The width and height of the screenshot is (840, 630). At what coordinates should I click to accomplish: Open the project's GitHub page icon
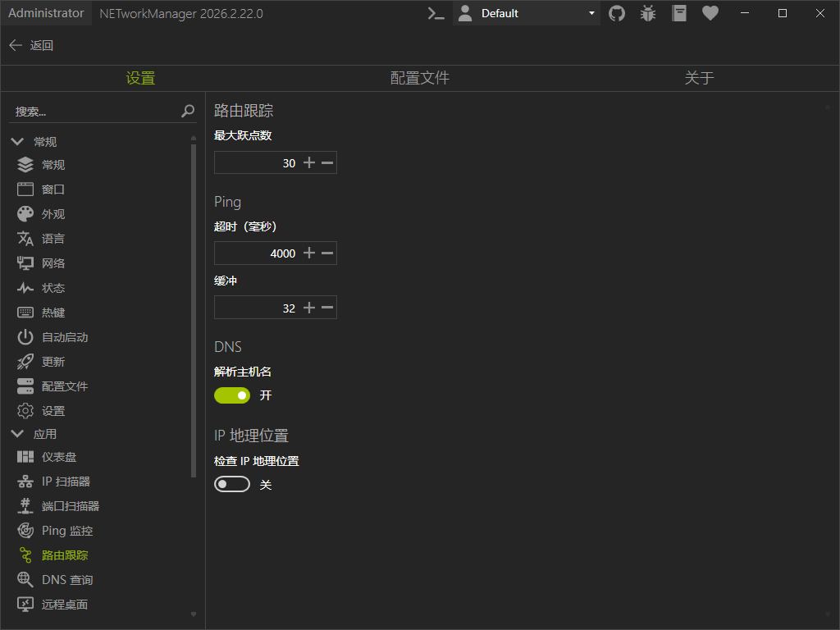tap(617, 13)
